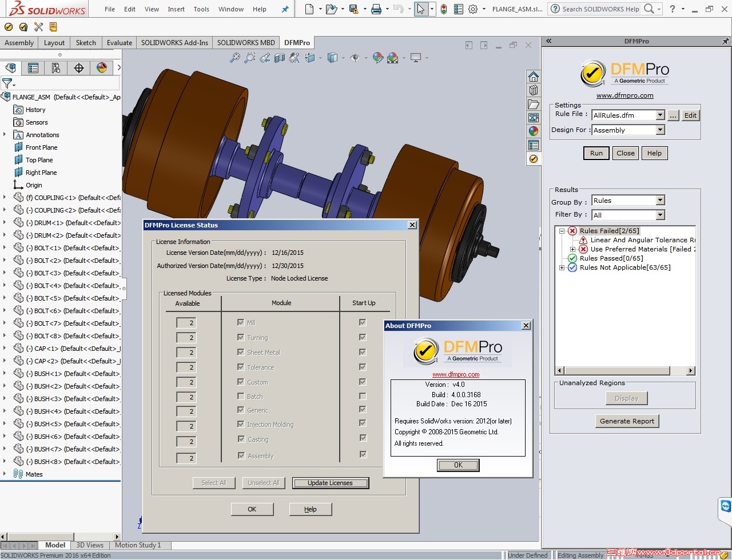Click the SOLIDWORKS Resources home icon
The width and height of the screenshot is (732, 560).
click(534, 75)
